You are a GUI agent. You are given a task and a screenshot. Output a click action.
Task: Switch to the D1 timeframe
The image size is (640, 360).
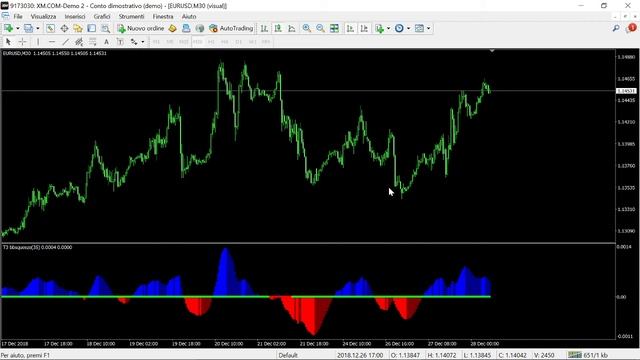(239, 42)
